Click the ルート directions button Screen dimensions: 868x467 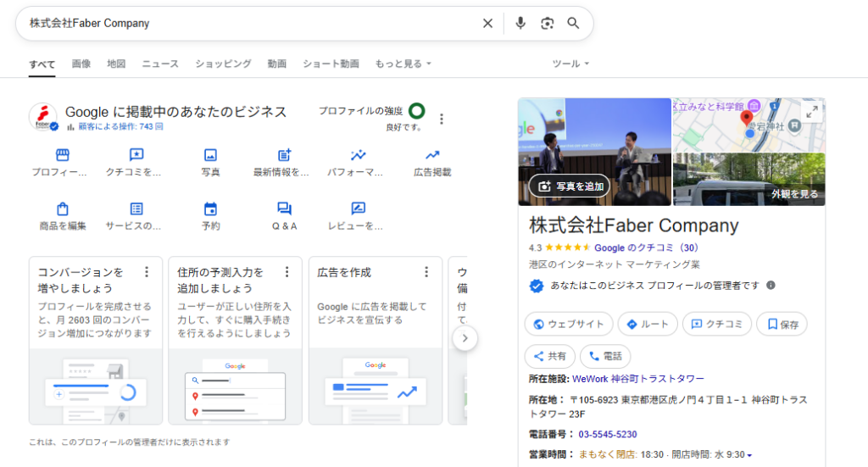648,325
